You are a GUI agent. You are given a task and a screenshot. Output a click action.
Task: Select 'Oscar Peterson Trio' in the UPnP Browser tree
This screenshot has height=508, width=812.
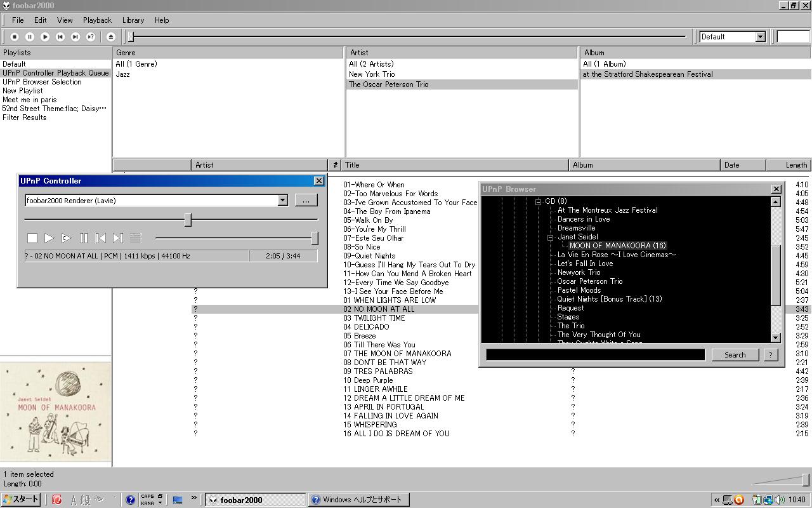point(589,281)
